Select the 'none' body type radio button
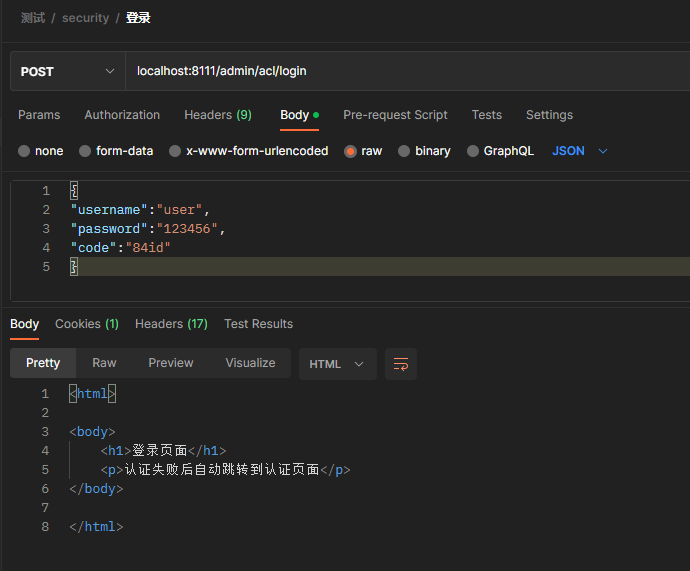 tap(24, 151)
